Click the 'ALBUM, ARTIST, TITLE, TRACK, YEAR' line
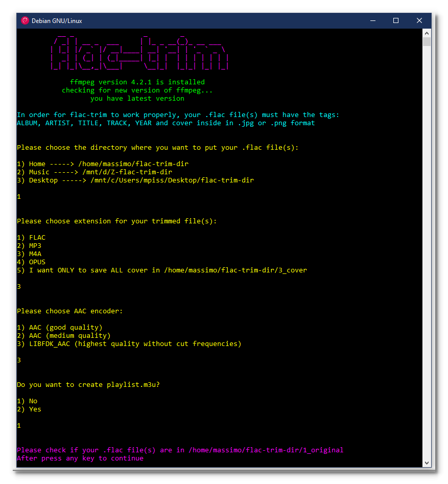448x484 pixels. click(166, 123)
